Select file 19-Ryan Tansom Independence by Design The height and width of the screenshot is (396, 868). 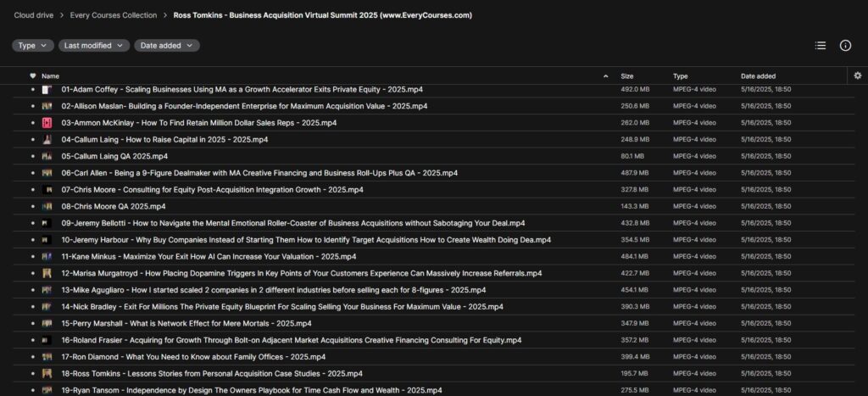pos(252,390)
